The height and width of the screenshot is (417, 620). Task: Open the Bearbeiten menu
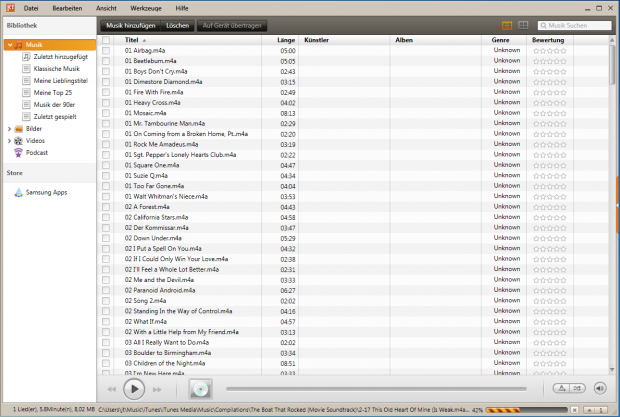point(67,8)
